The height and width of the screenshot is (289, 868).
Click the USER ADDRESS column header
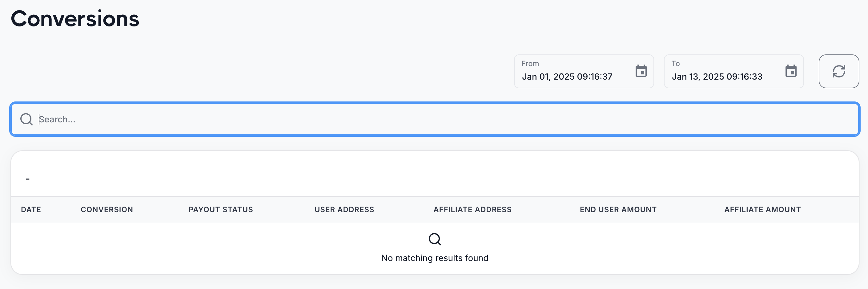coord(344,209)
